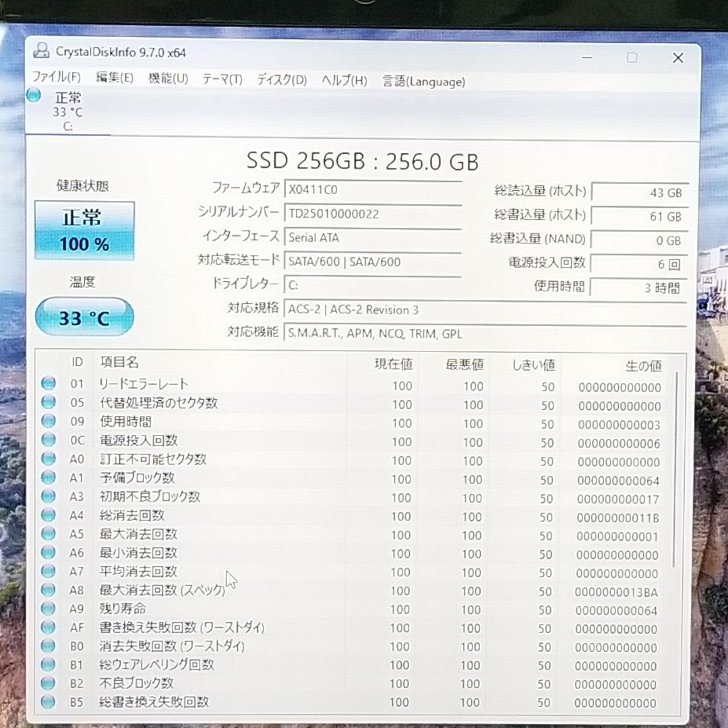Click the blue icon next to 予備ブロック数
This screenshot has width=728, height=728.
pos(48,478)
